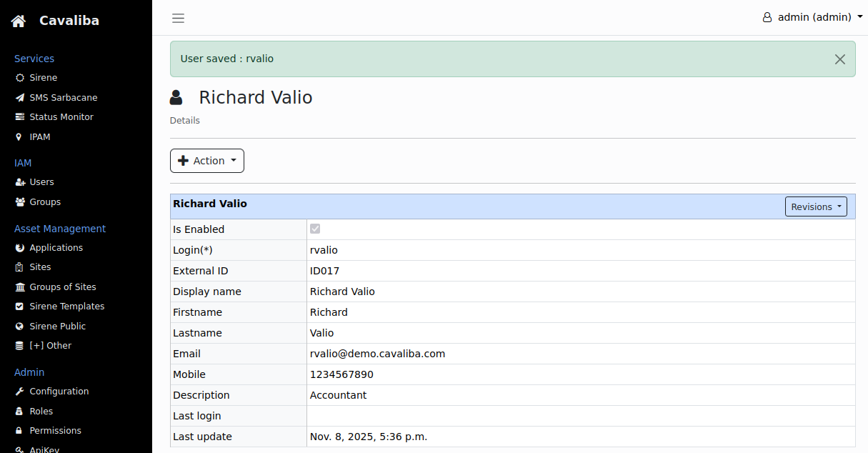The height and width of the screenshot is (453, 868).
Task: Click the Cavaliba home icon
Action: 19,21
